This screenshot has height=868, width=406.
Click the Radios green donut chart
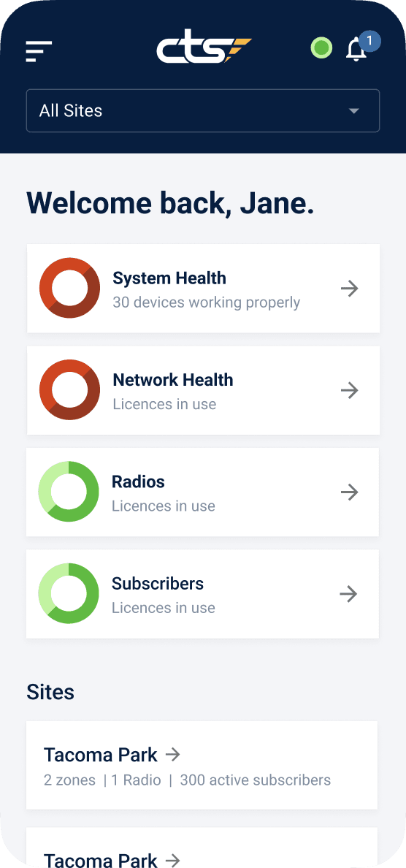coord(69,492)
